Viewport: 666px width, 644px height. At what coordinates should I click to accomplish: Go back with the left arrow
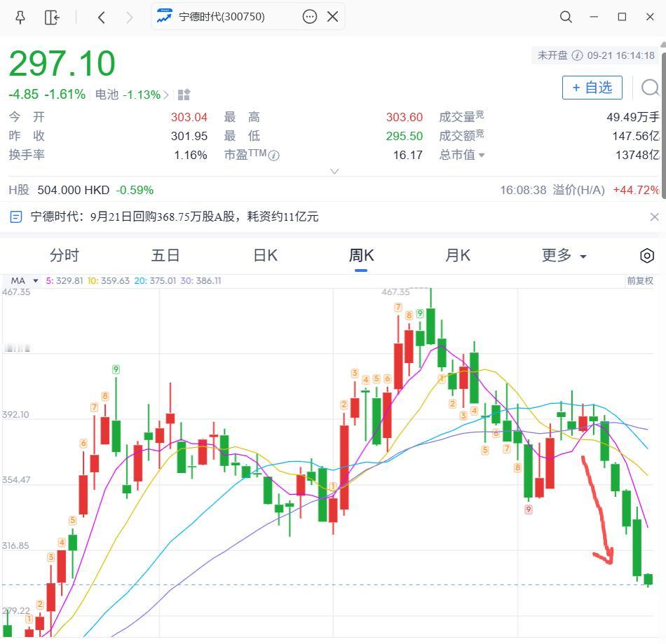pos(101,18)
